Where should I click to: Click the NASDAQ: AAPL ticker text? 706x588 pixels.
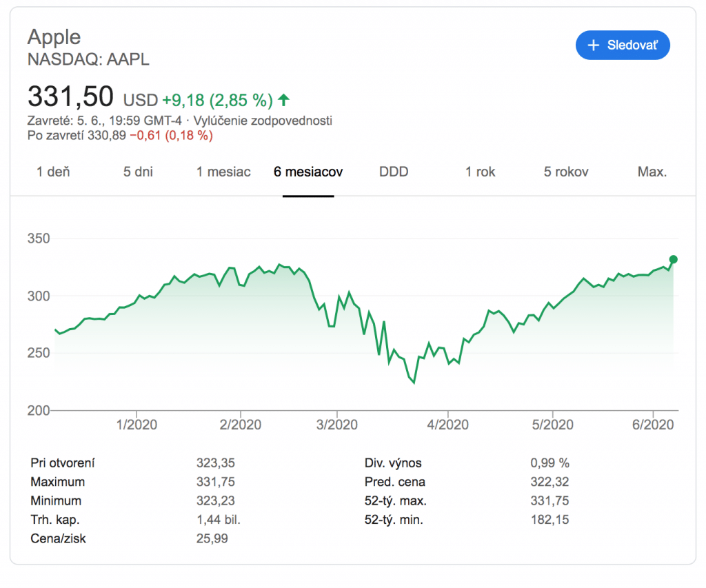[x=88, y=59]
